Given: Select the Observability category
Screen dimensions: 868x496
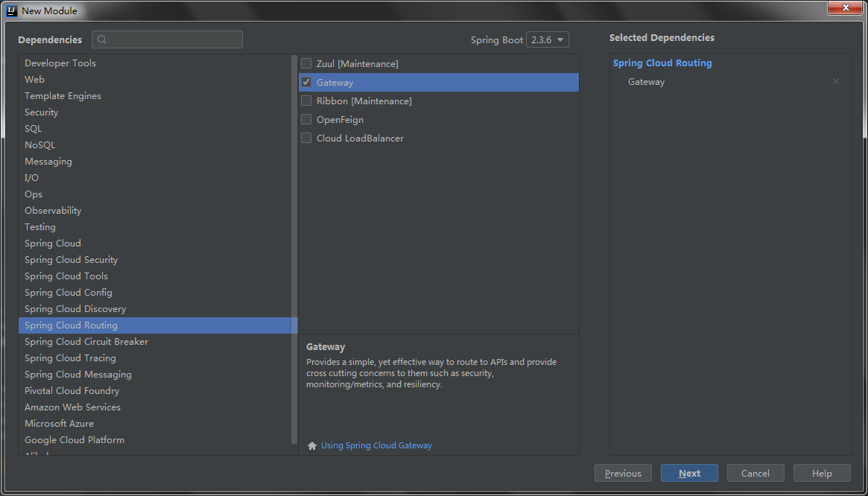Looking at the screenshot, I should coord(155,210).
